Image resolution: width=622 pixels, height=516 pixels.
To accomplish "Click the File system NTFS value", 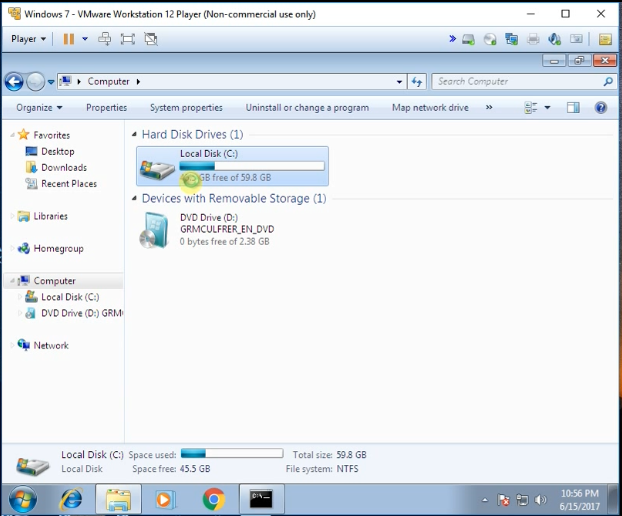I will point(347,469).
